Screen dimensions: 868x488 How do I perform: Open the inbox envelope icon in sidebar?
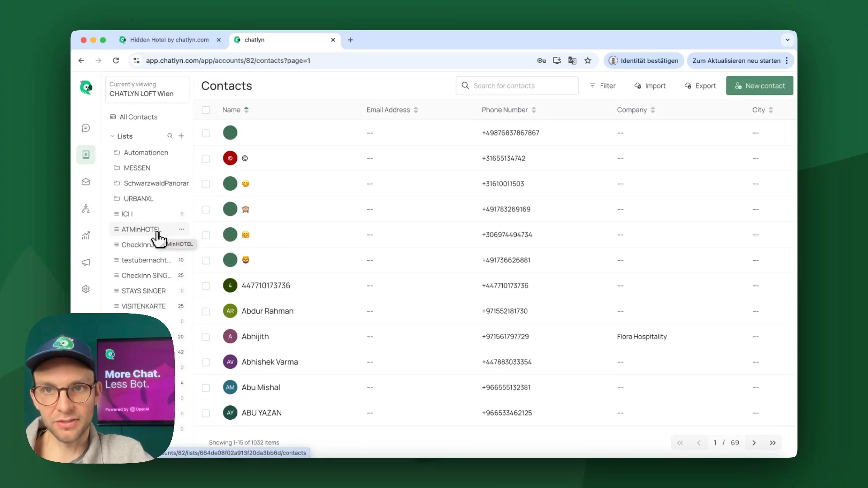86,182
